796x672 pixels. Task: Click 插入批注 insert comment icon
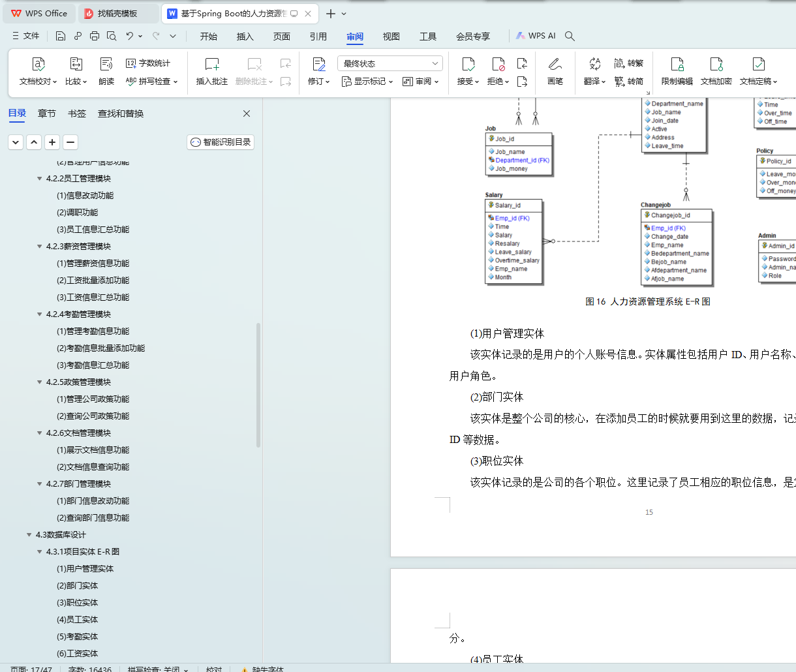coord(212,64)
